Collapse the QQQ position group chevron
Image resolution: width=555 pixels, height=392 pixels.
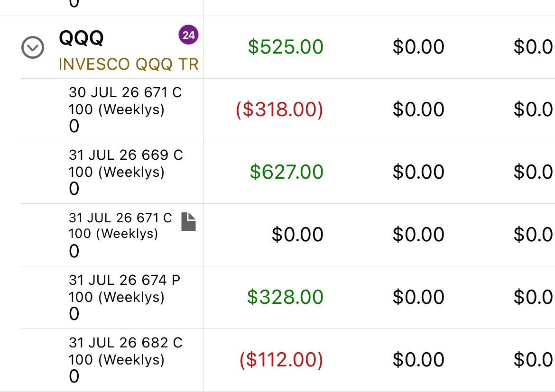click(33, 47)
